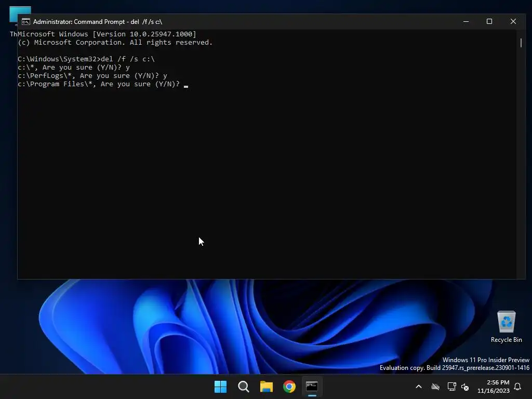Open taskbar Search
The width and height of the screenshot is (532, 399).
244,387
